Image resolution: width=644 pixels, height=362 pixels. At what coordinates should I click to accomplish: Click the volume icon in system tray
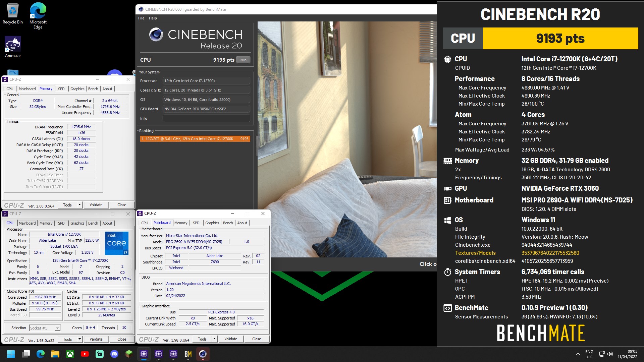(610, 354)
